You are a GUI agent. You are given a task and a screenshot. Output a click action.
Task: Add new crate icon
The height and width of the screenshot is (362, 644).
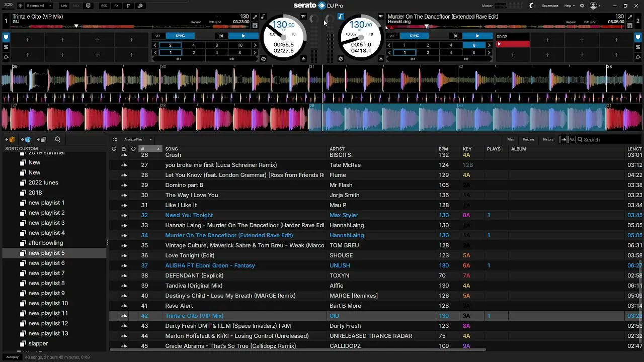10,139
